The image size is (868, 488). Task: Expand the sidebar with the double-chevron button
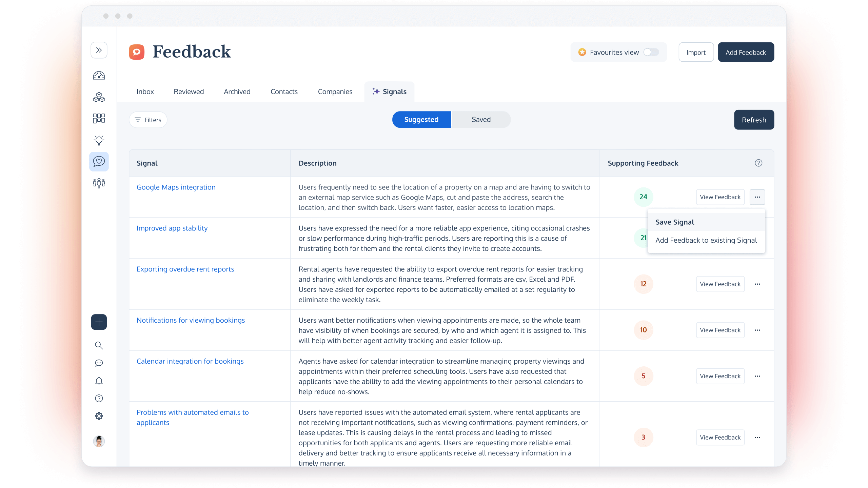(x=99, y=50)
